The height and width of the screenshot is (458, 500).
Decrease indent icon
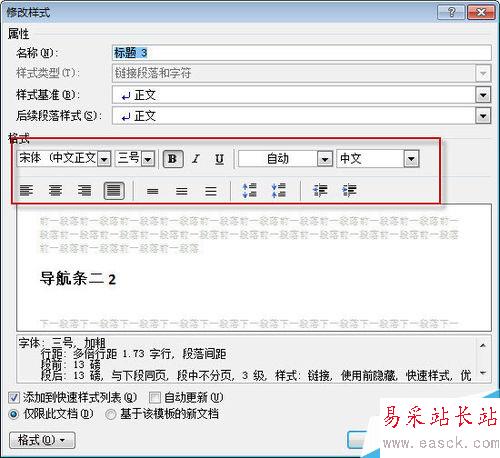[320, 191]
